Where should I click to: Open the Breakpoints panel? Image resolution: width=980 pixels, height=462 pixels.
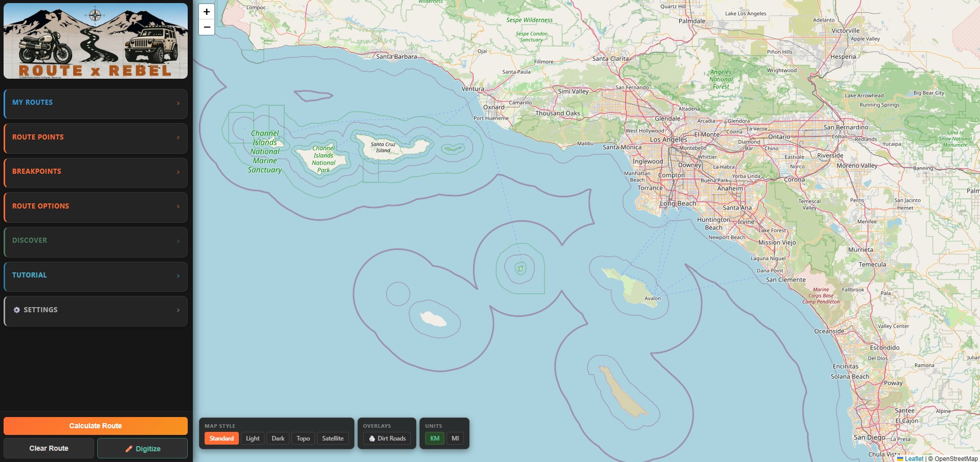click(96, 173)
